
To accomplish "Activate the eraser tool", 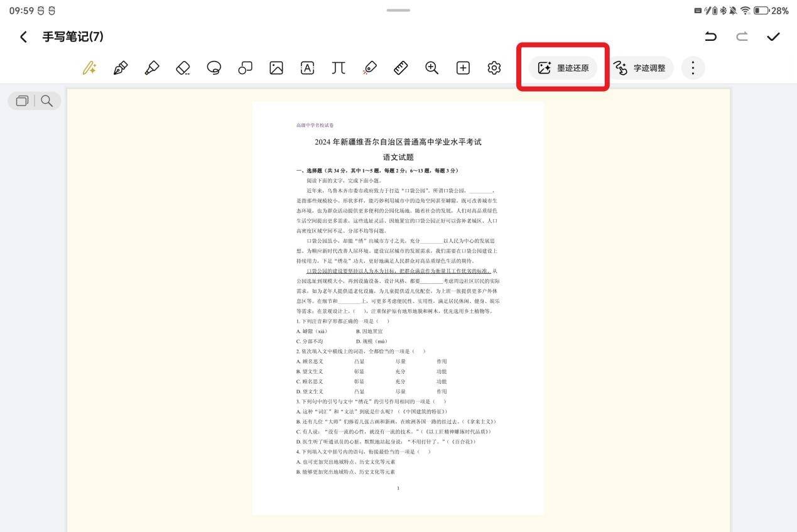I will click(183, 68).
